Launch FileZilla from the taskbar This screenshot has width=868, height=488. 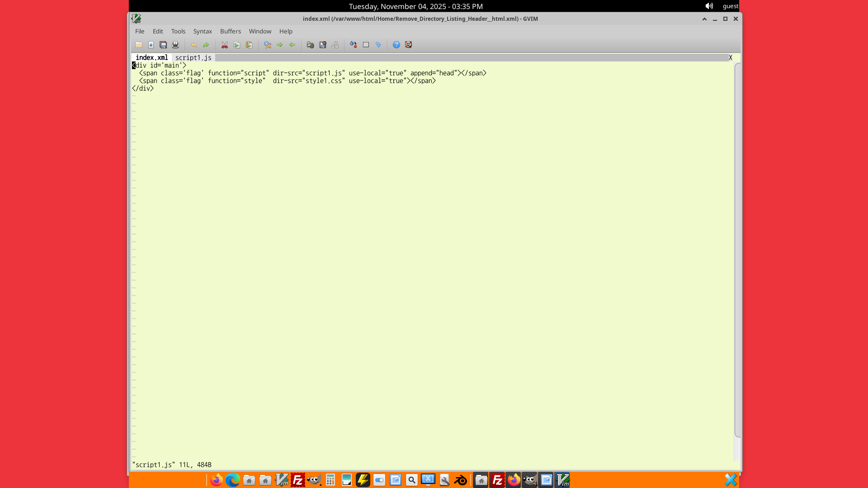pos(298,480)
